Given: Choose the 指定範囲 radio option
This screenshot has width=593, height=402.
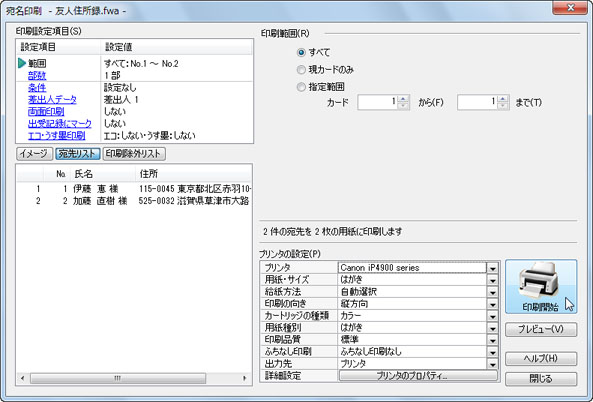Looking at the screenshot, I should (x=301, y=87).
